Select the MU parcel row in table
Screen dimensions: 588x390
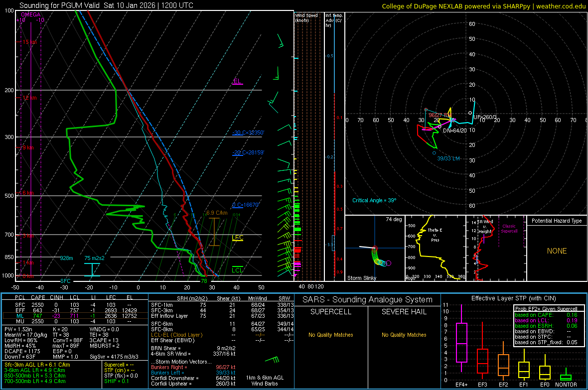click(x=75, y=321)
